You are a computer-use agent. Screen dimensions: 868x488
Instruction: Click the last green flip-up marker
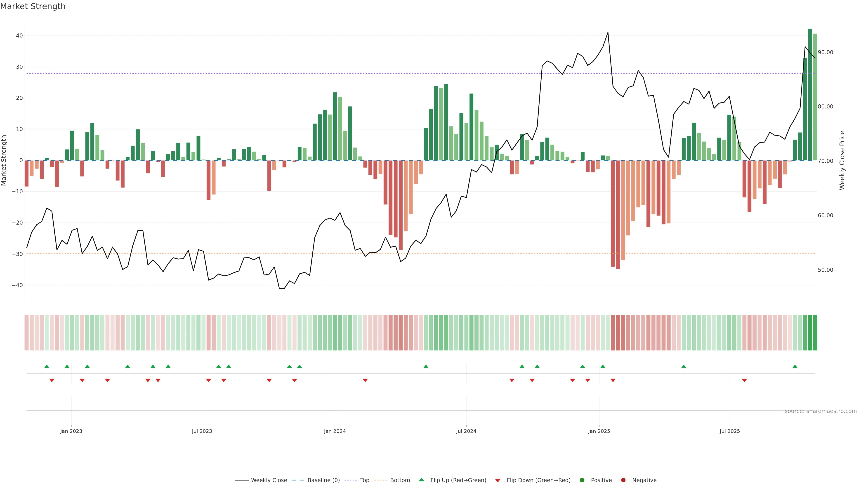(795, 366)
